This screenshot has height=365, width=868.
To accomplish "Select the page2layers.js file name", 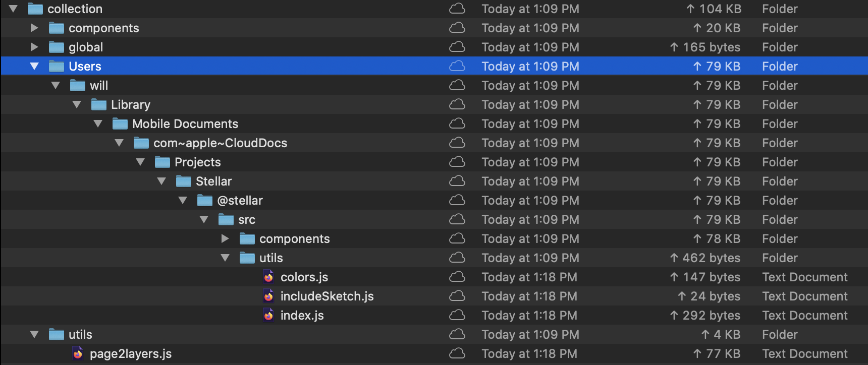I will pyautogui.click(x=131, y=353).
